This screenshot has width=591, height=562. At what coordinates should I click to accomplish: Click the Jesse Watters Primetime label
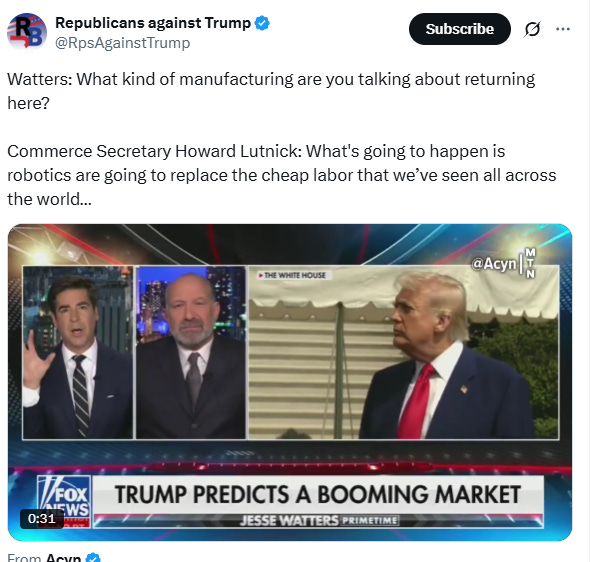[x=319, y=521]
